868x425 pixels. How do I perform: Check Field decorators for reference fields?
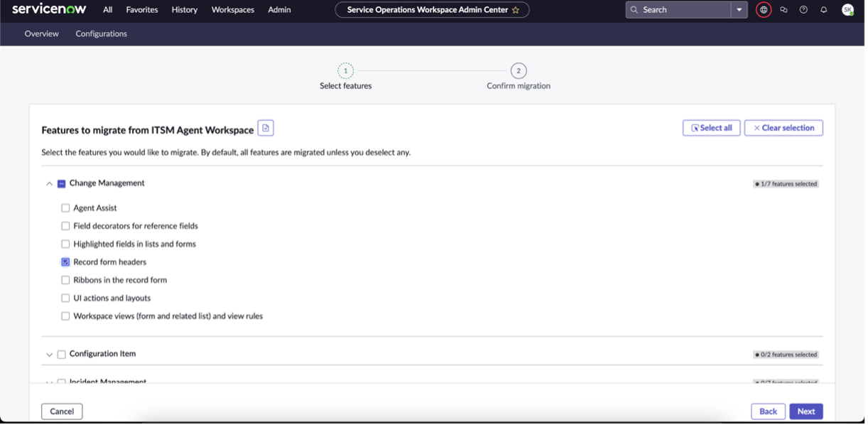tap(65, 226)
